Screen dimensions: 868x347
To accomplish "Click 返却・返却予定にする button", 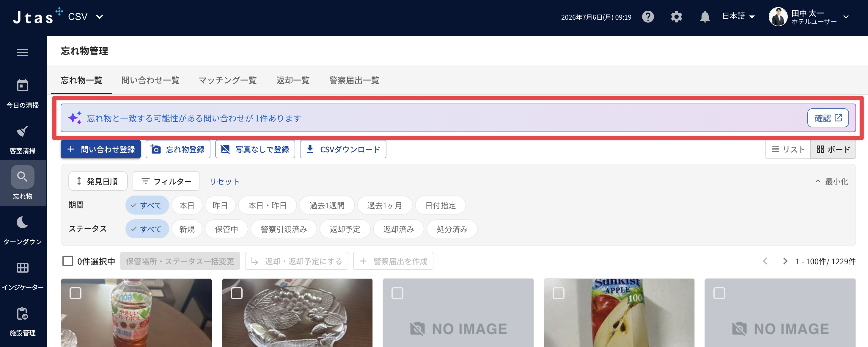I will point(297,261).
